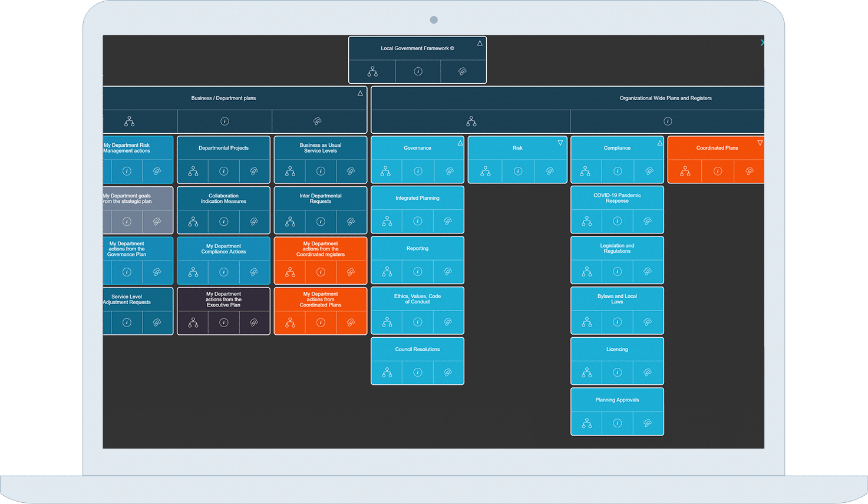Collapse the Local Government Framework node

pos(480,43)
